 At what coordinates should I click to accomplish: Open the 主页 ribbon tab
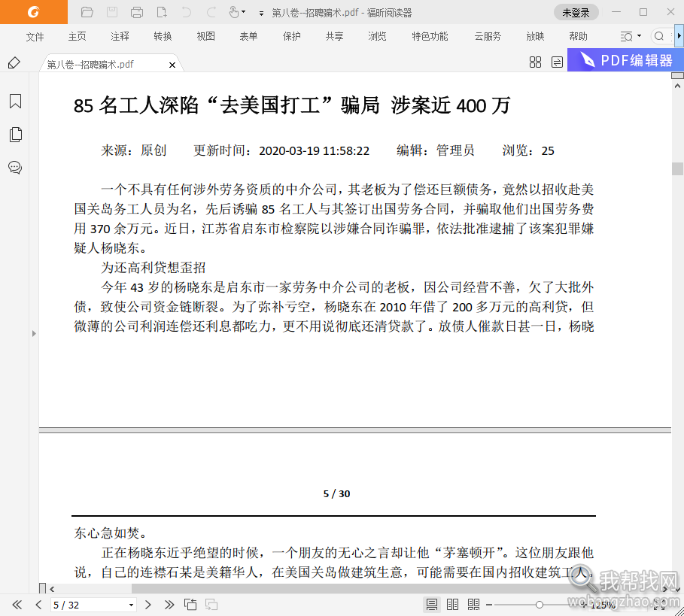click(78, 37)
